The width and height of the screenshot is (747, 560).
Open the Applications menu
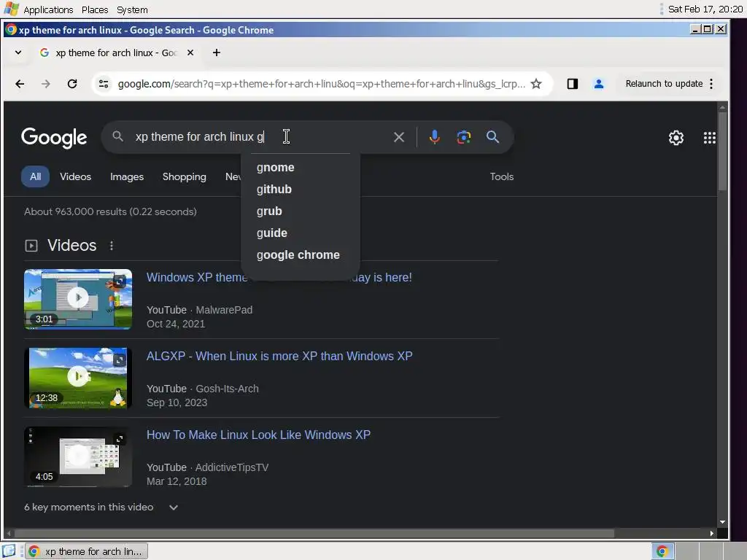(48, 9)
